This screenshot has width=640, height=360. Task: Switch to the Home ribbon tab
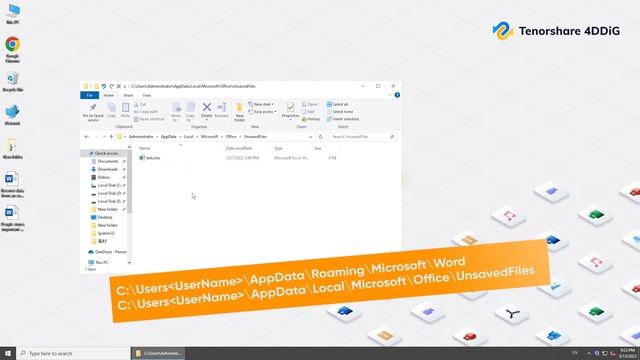tap(109, 95)
